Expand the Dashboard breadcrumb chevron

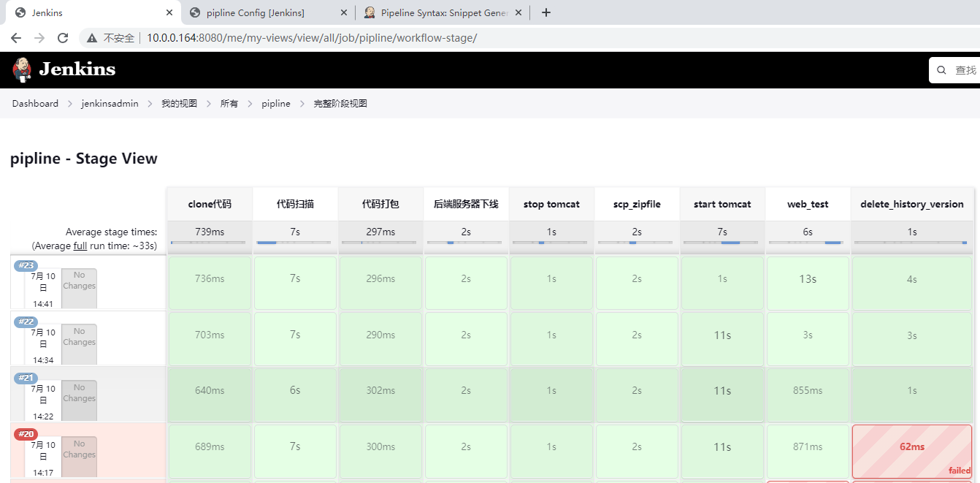[69, 104]
